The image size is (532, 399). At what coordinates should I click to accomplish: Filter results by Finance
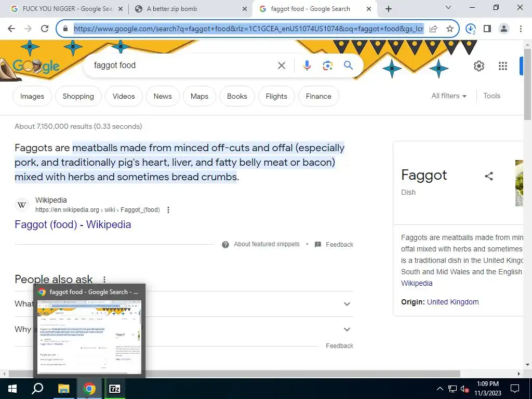pyautogui.click(x=318, y=96)
